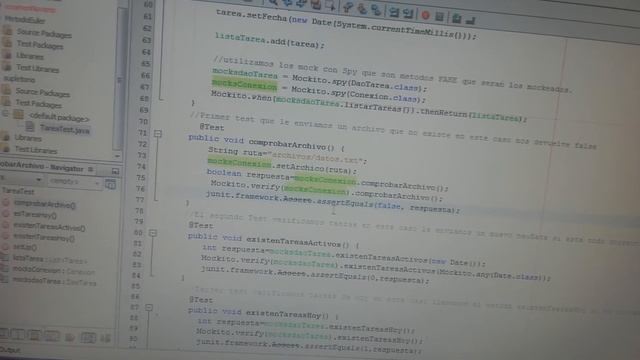This screenshot has height=360, width=640.
Task: Toggle bookmark using editor toolbar icon
Action: coord(375,10)
